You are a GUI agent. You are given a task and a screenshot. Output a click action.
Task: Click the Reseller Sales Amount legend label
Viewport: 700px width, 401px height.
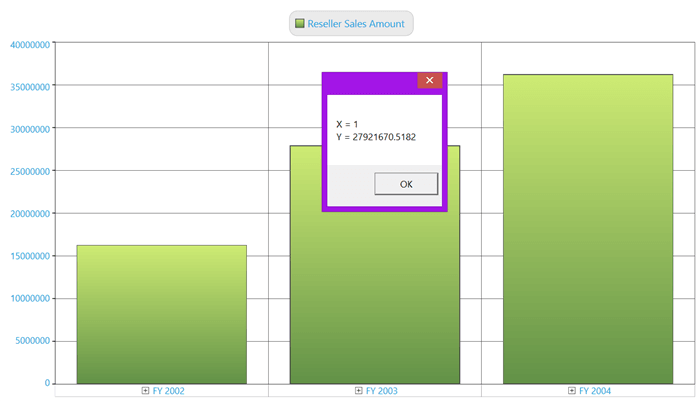click(x=356, y=24)
